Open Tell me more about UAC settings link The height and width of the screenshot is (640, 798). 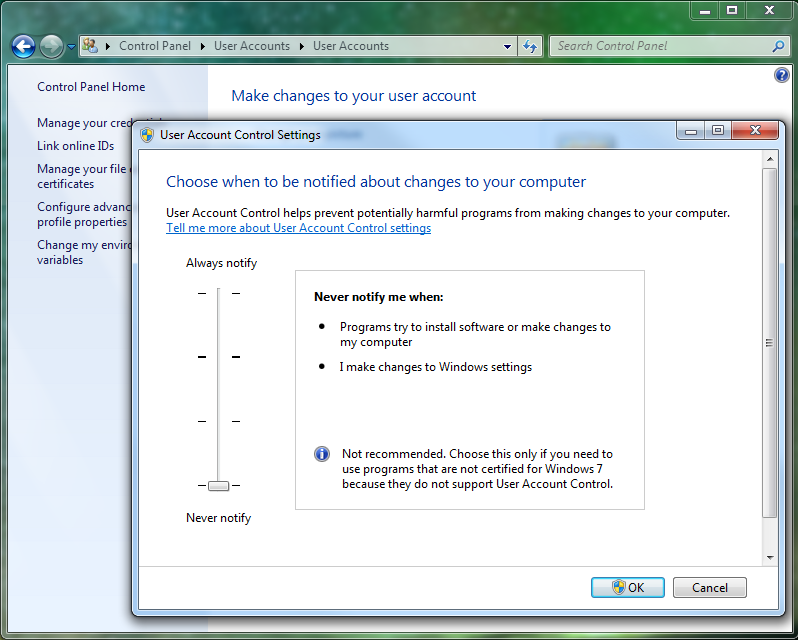(x=298, y=228)
